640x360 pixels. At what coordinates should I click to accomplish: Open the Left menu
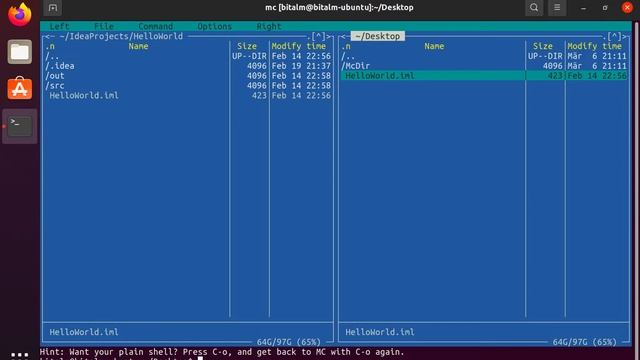(60, 27)
